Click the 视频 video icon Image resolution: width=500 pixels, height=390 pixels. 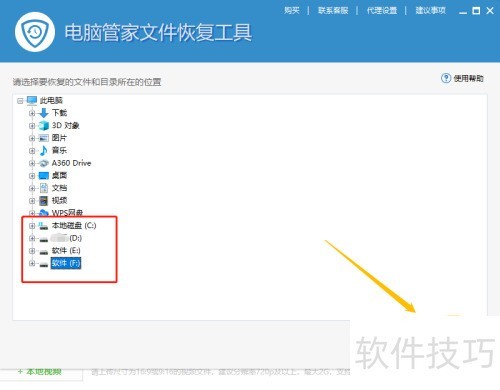(44, 201)
